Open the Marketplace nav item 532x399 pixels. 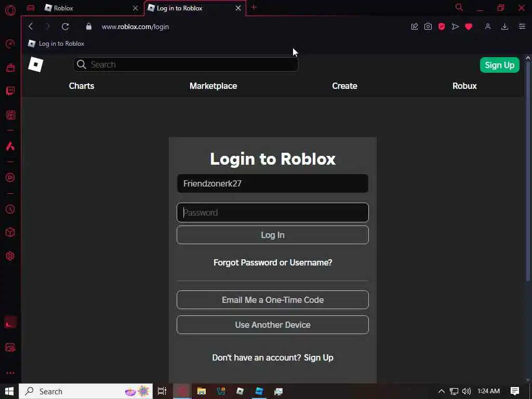(213, 86)
